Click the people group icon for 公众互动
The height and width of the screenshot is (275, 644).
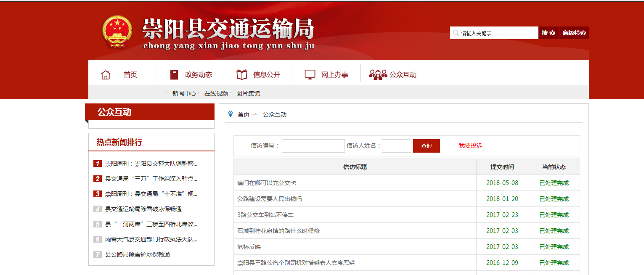(378, 75)
